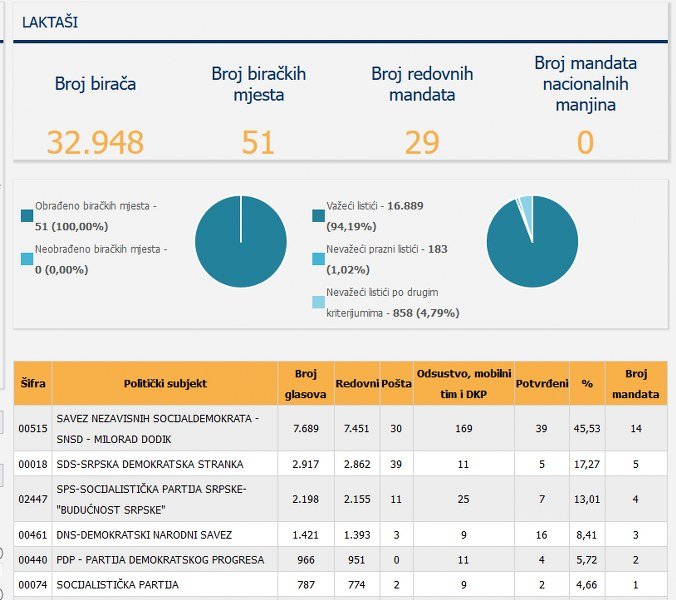Click the Potvrđeni column header

tap(542, 383)
